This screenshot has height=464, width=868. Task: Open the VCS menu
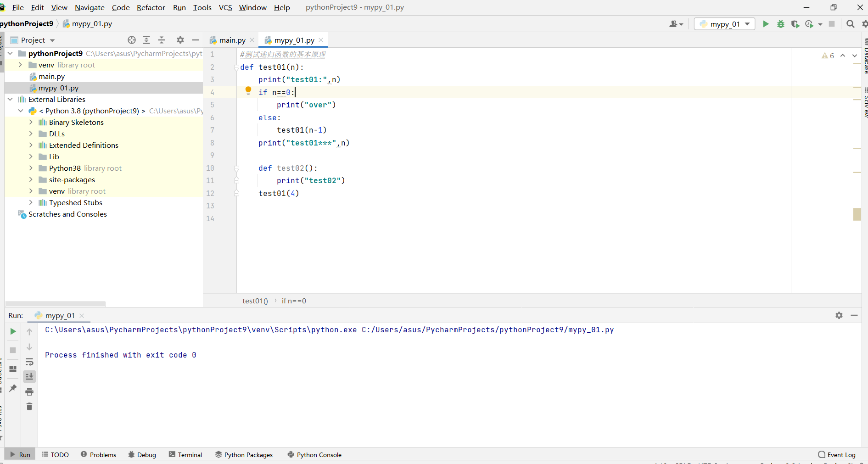[225, 7]
